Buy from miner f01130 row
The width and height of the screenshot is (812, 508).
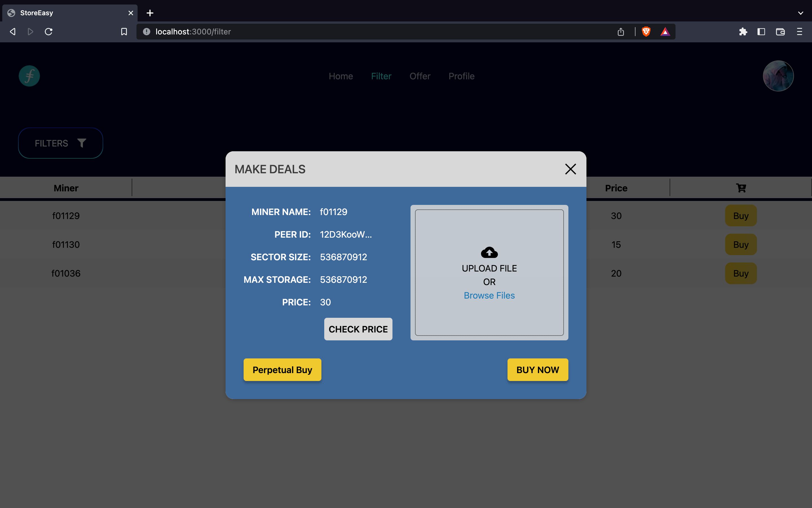click(x=741, y=245)
